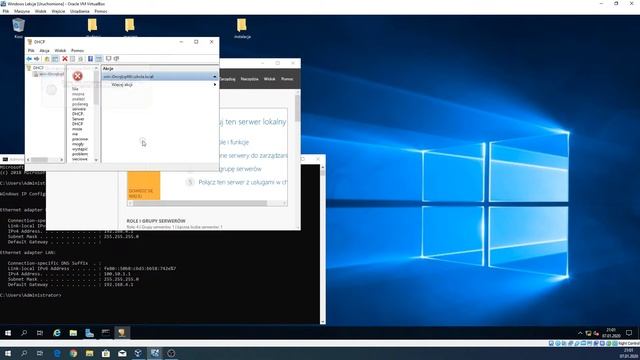Open the Maszyna menu in VirtualBox
Image resolution: width=640 pixels, height=360 pixels.
(22, 11)
